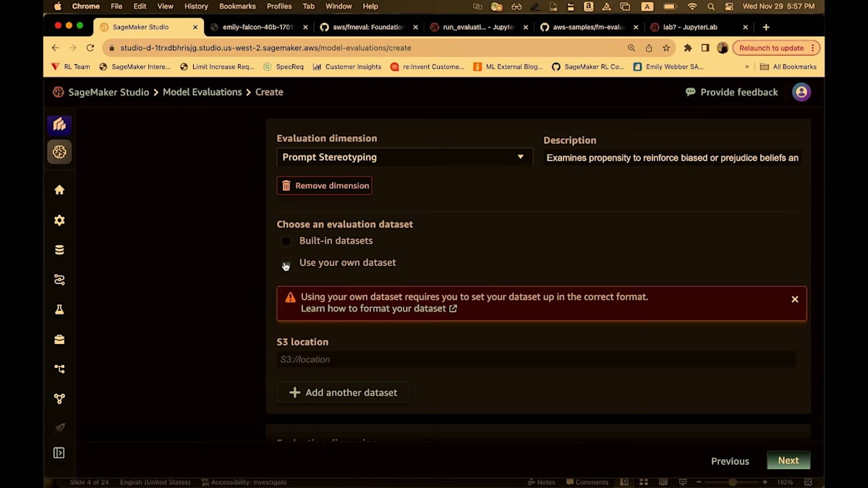Select the Built-in datasets radio button
The height and width of the screenshot is (488, 868).
[x=286, y=241]
